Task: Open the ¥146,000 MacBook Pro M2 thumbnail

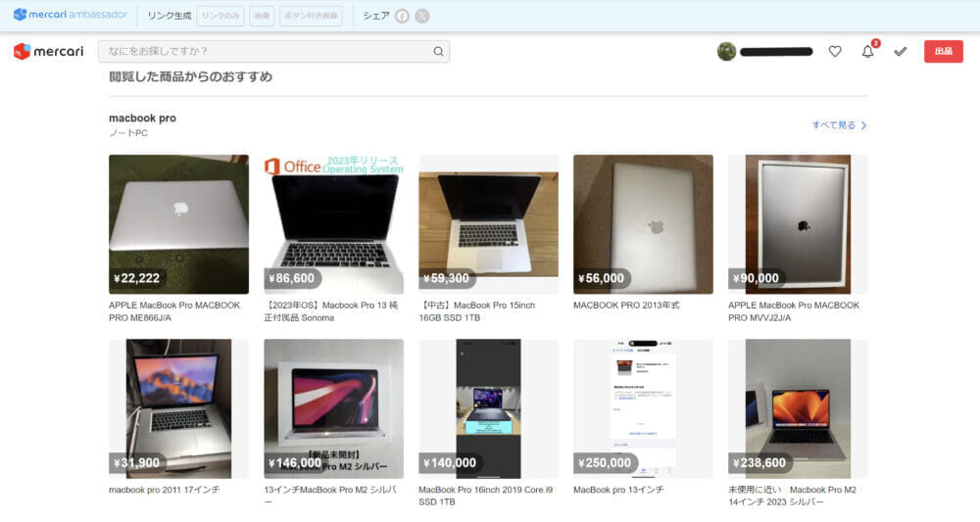Action: coord(334,409)
